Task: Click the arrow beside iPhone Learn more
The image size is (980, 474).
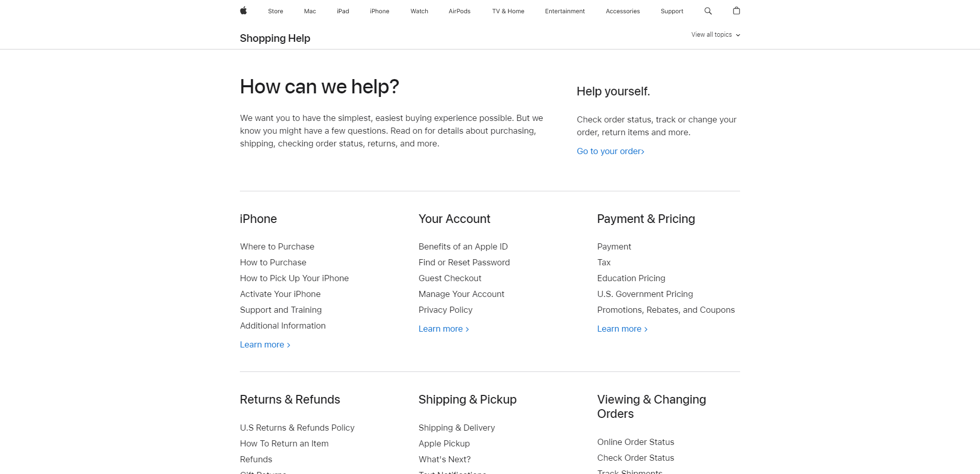Action: click(287, 344)
